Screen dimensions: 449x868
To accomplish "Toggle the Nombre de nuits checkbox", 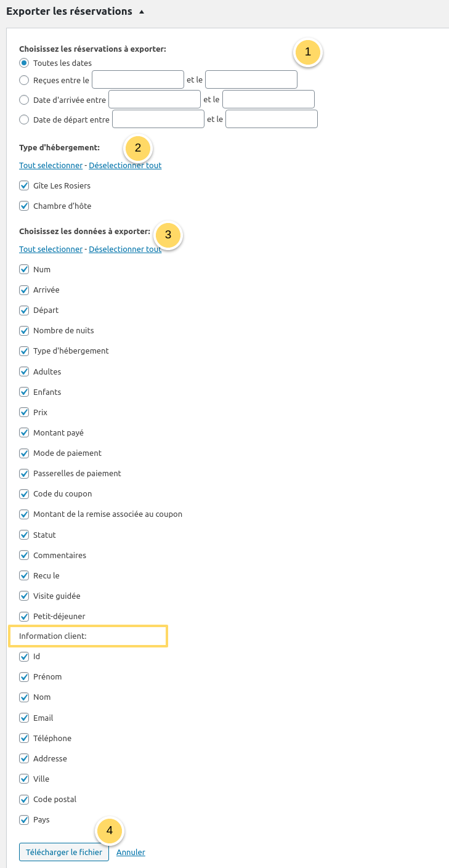I will coord(24,331).
